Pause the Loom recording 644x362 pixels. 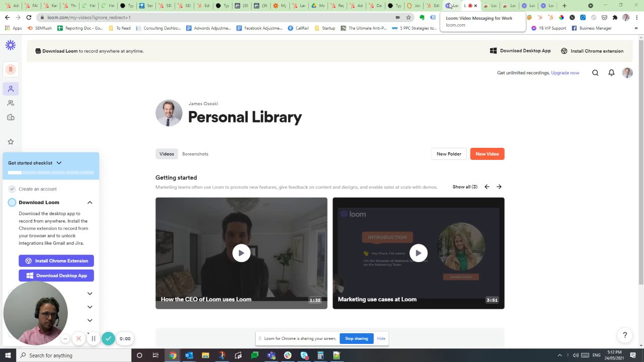click(93, 338)
